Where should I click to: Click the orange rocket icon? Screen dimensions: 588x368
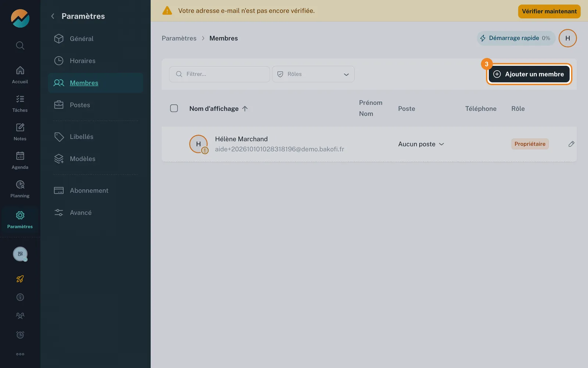tap(20, 279)
